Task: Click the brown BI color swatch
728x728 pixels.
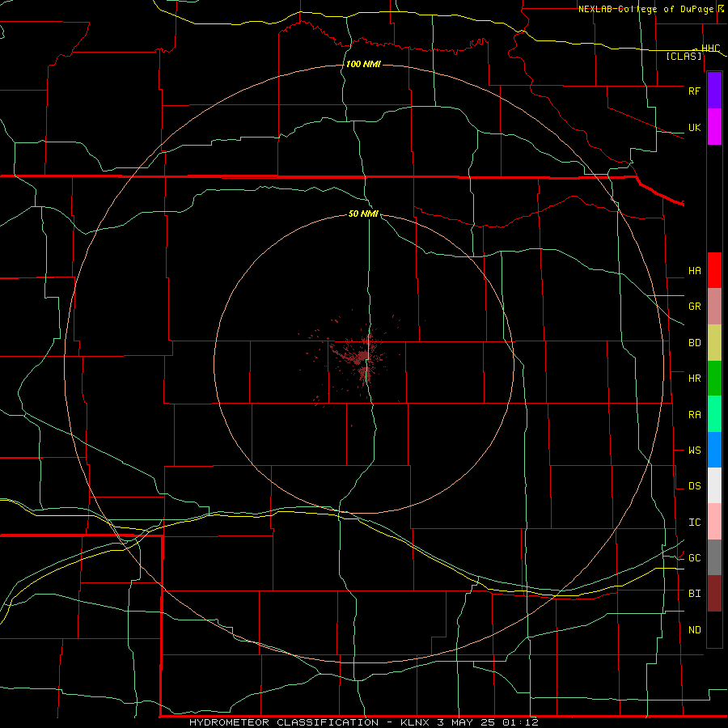Action: click(714, 594)
